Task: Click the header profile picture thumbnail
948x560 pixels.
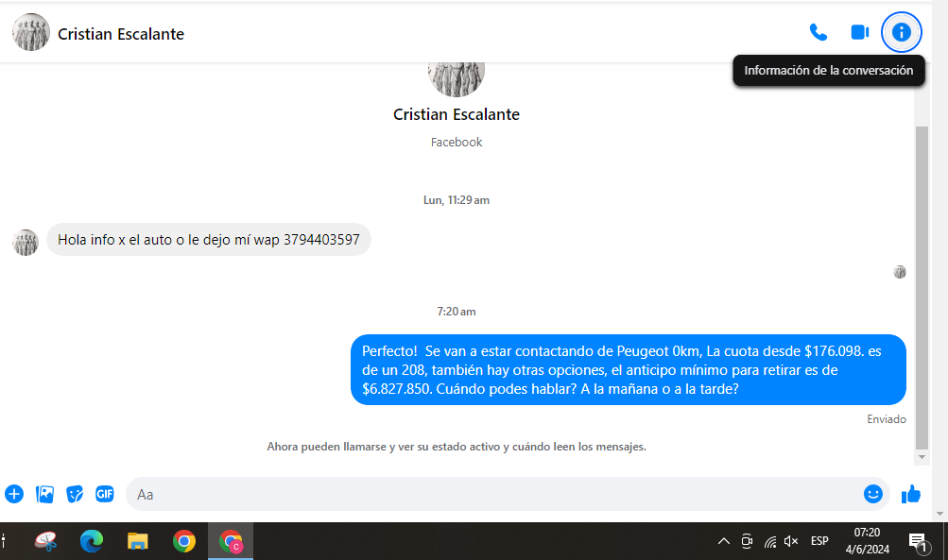Action: coord(31,33)
